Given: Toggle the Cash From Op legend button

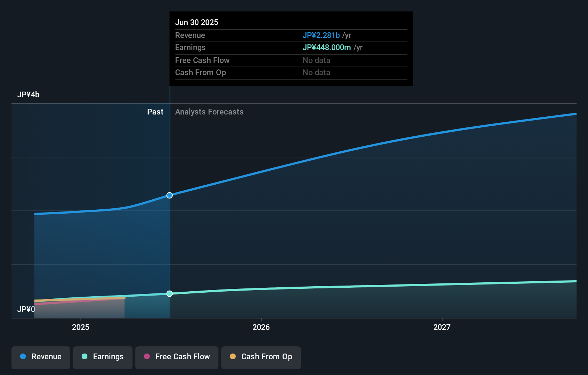Looking at the screenshot, I should click(x=261, y=357).
